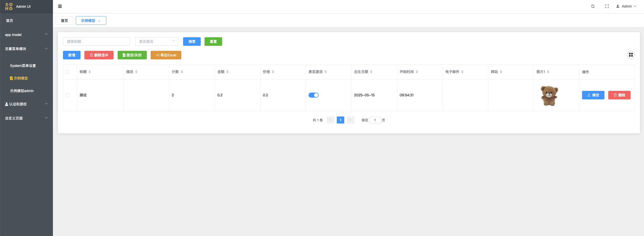Screen dimensions: 644x236
Task: Click the SOHO logo in the sidebar
Action: point(9,6)
